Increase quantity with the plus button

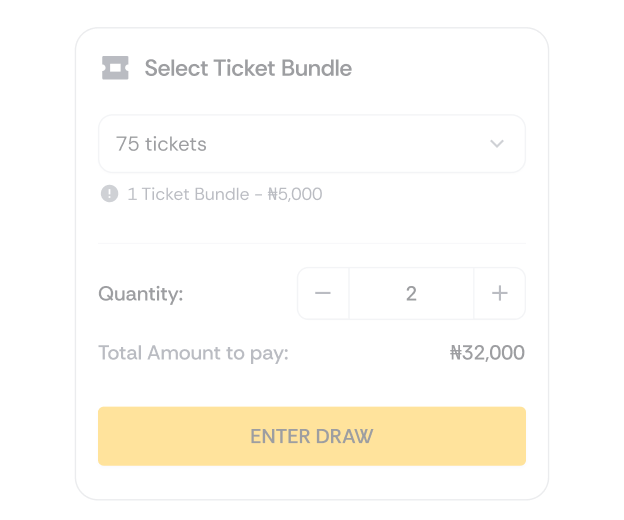tap(500, 294)
